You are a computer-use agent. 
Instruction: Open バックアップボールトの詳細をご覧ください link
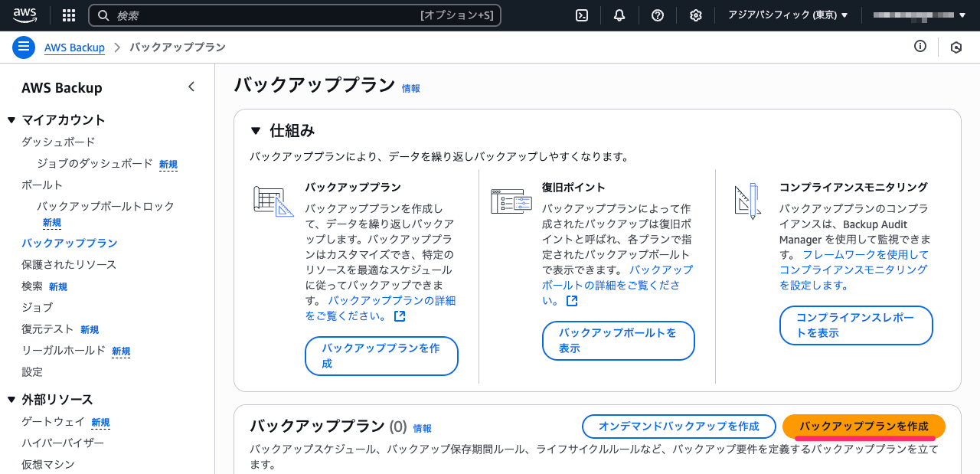(617, 286)
